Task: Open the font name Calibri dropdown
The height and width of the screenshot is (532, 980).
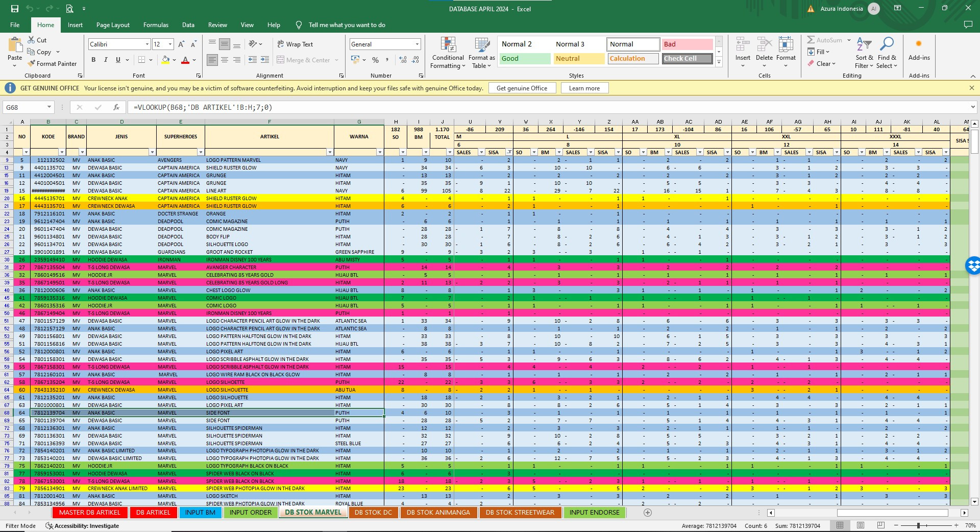Action: click(147, 44)
